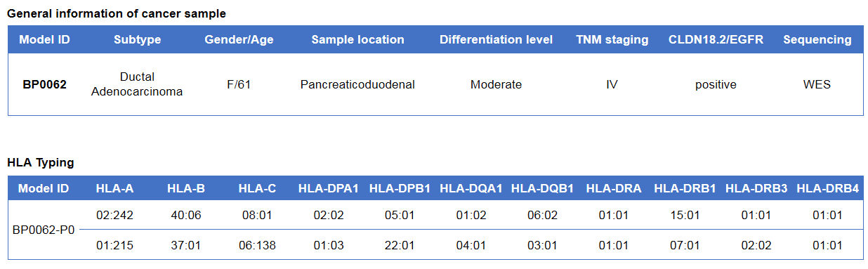Screen dimensions: 868x269
Task: Select the HLA-DPB1 column header
Action: (399, 188)
